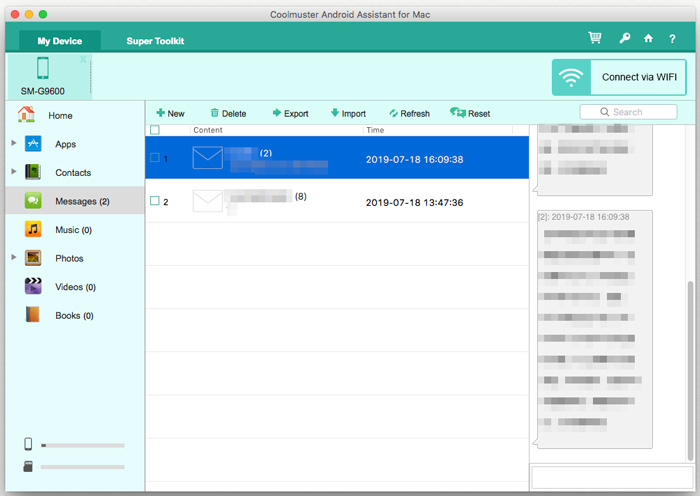Click timestamp 2019-07-18 16:09:38 in row 1
The image size is (700, 496).
tap(414, 159)
